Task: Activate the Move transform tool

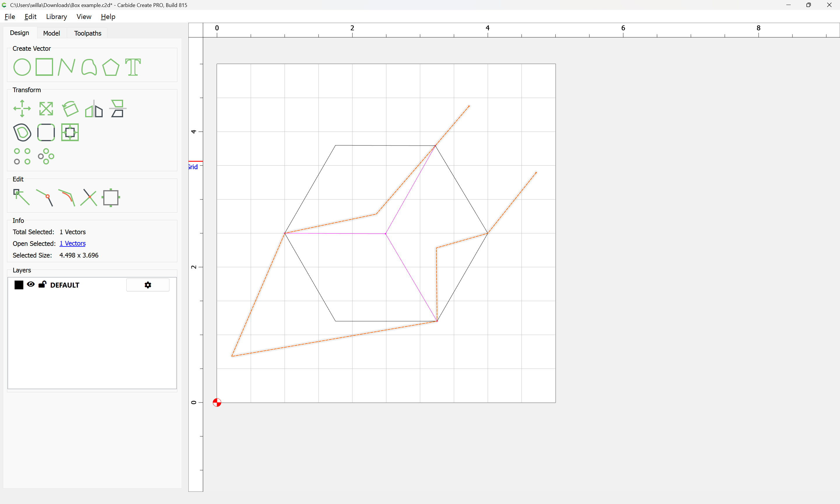Action: (22, 108)
